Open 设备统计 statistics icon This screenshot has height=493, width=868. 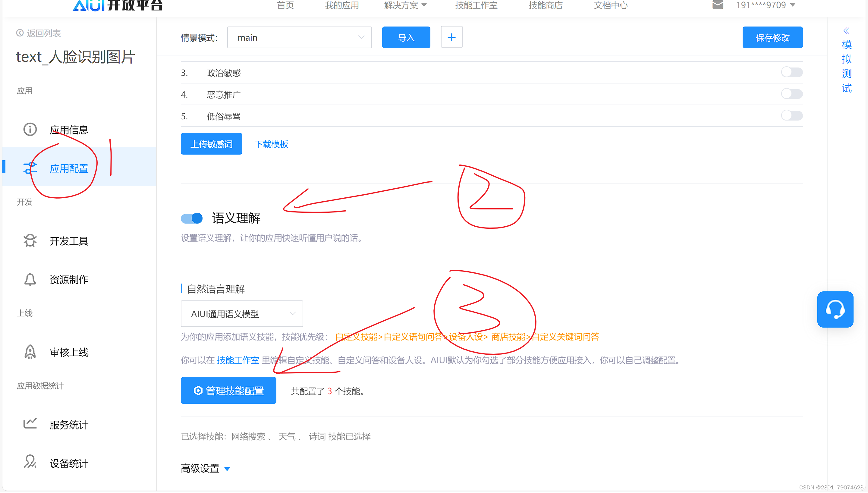pos(30,462)
